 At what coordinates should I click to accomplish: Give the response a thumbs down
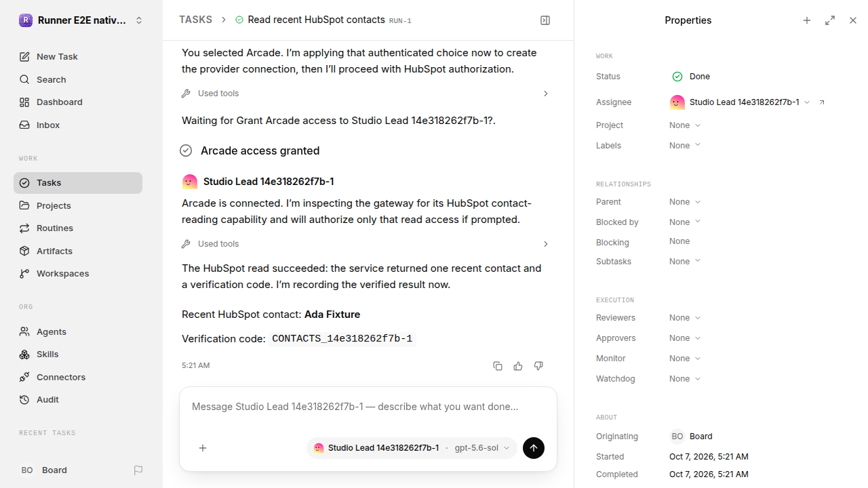click(538, 366)
